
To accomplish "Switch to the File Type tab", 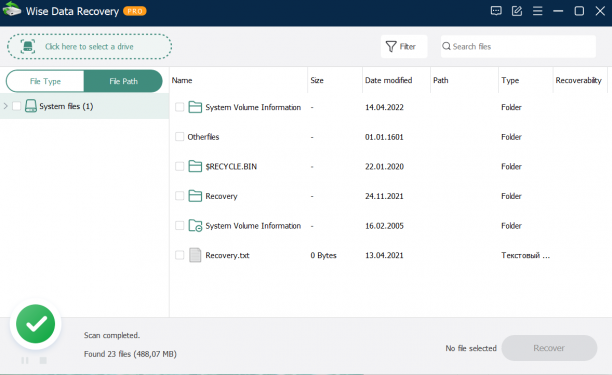I will tap(45, 81).
